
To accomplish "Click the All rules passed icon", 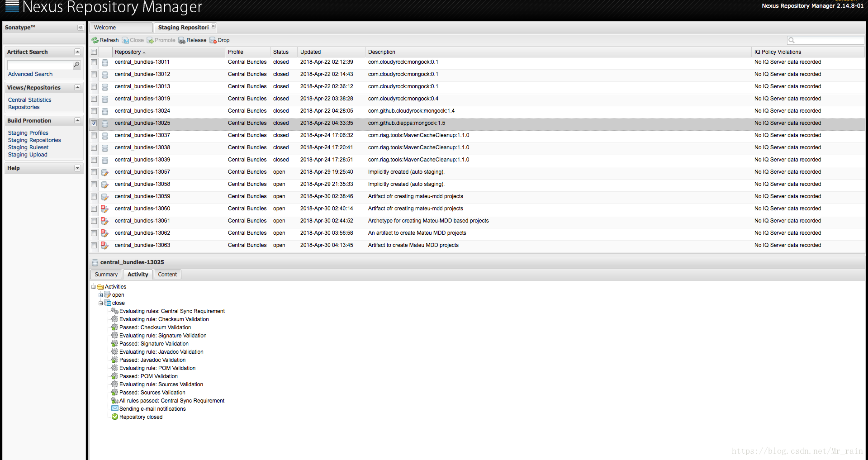I will point(115,401).
